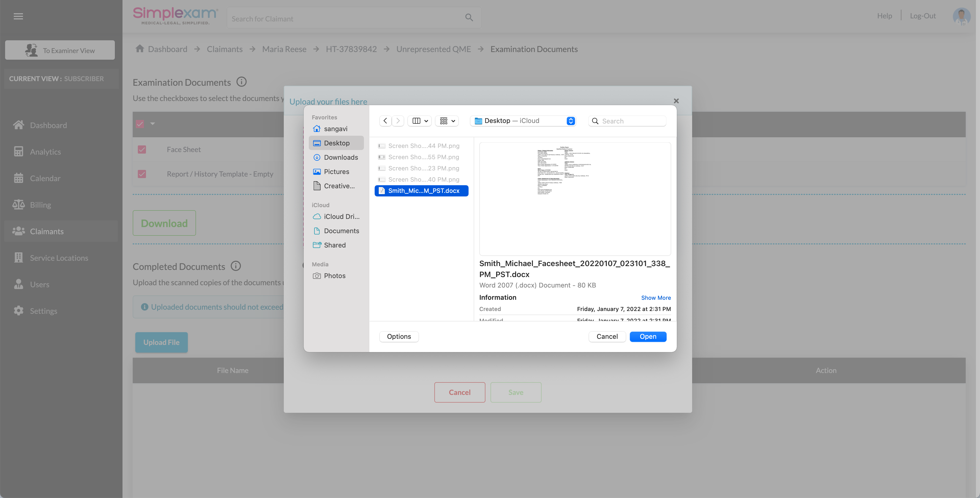This screenshot has width=980, height=498.
Task: Go back with file dialog arrow
Action: point(385,121)
